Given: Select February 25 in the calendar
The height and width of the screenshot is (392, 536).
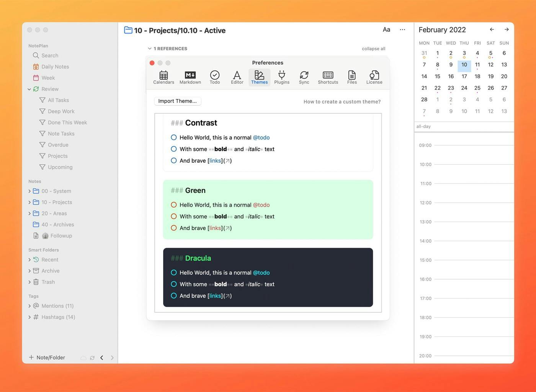Looking at the screenshot, I should pyautogui.click(x=477, y=88).
